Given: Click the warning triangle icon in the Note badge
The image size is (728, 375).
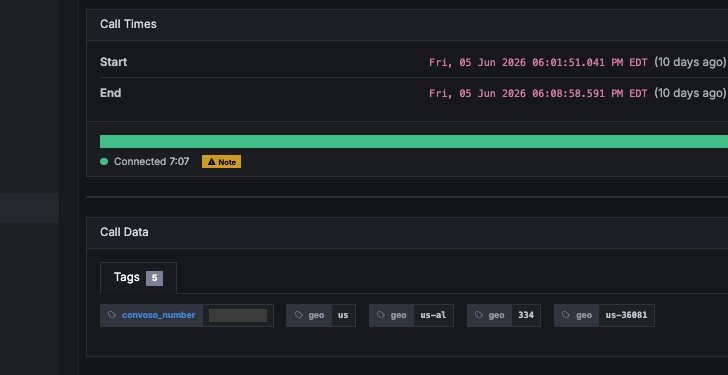Looking at the screenshot, I should click(212, 162).
